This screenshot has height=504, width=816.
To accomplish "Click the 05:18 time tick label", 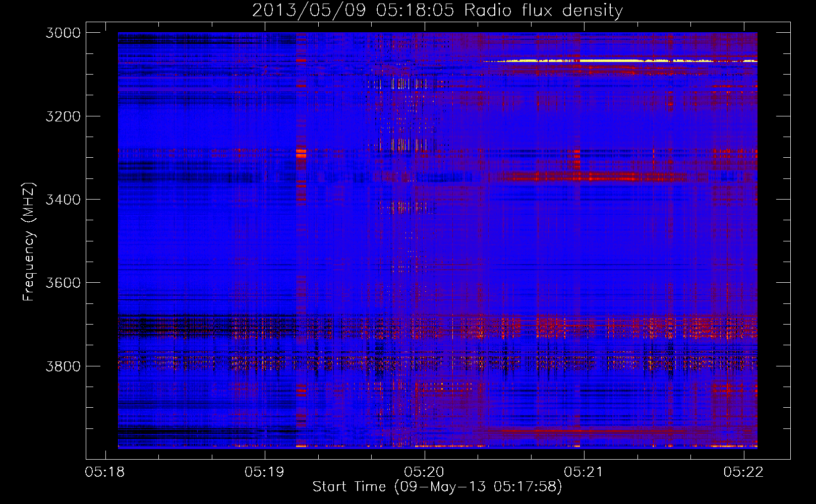I will 105,472.
